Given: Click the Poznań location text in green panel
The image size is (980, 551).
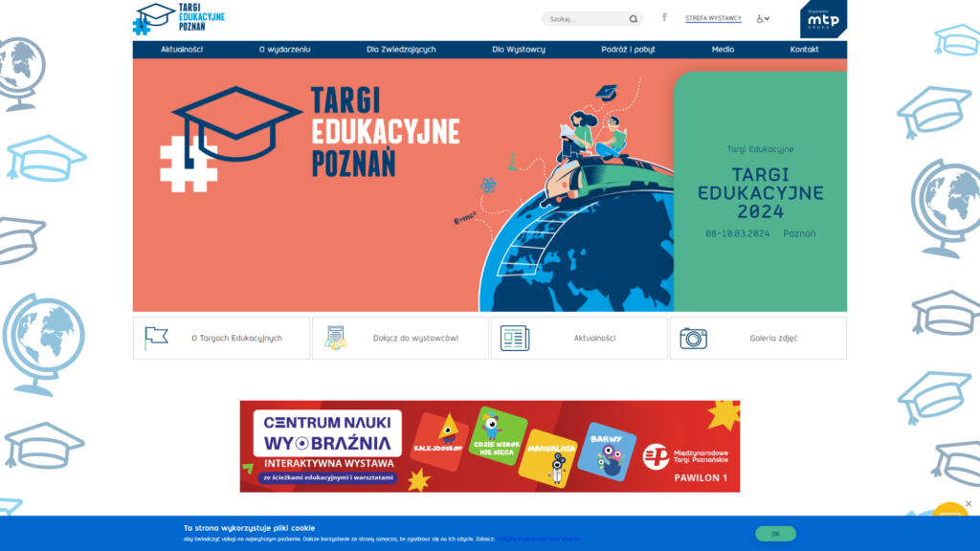Looking at the screenshot, I should [x=799, y=233].
